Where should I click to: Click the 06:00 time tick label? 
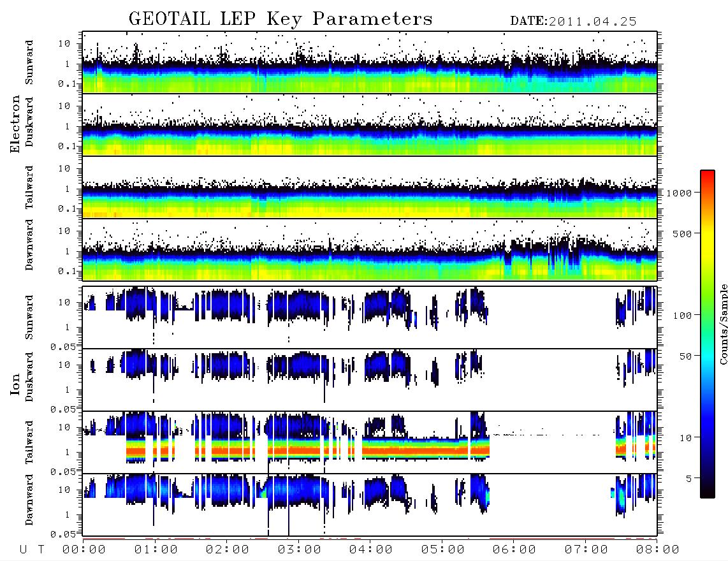tap(514, 550)
